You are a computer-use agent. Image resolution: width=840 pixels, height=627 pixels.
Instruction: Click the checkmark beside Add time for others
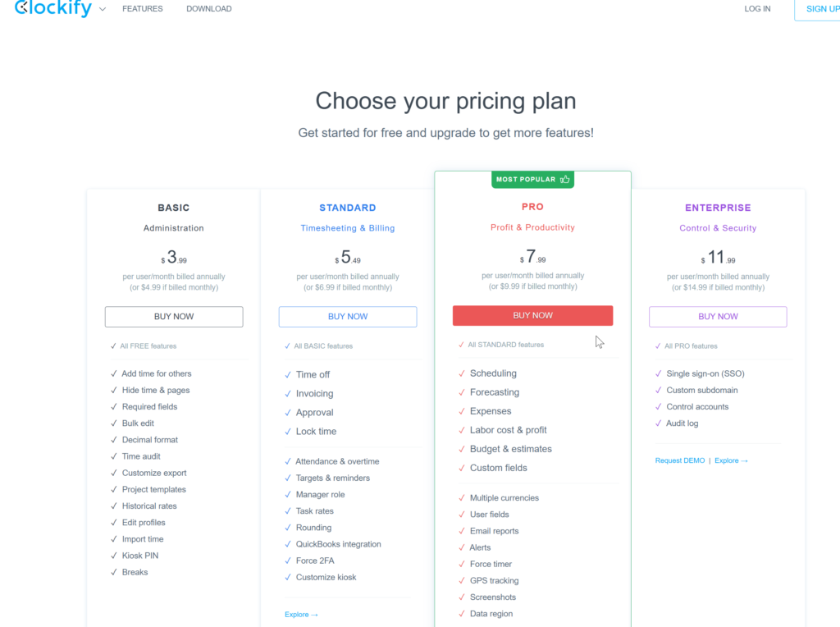point(113,373)
